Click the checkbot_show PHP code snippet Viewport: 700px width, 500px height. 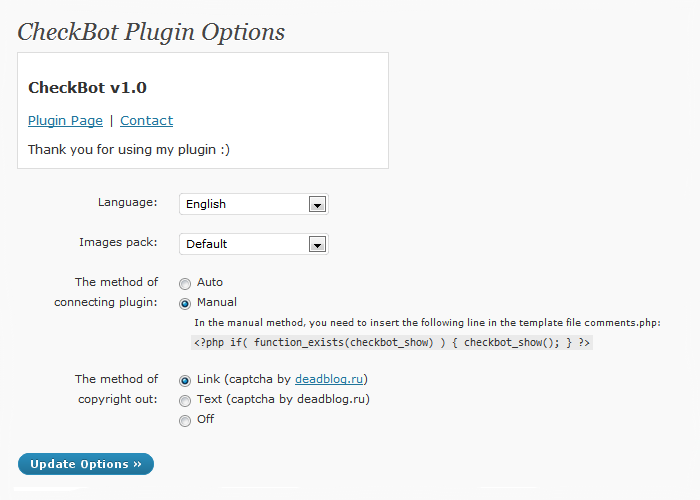point(392,342)
